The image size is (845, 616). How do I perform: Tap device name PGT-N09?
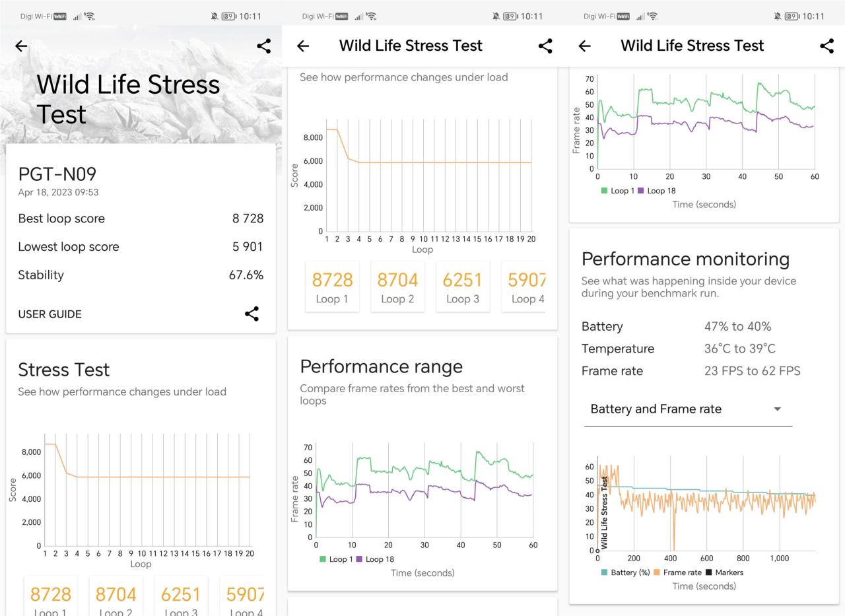click(57, 174)
